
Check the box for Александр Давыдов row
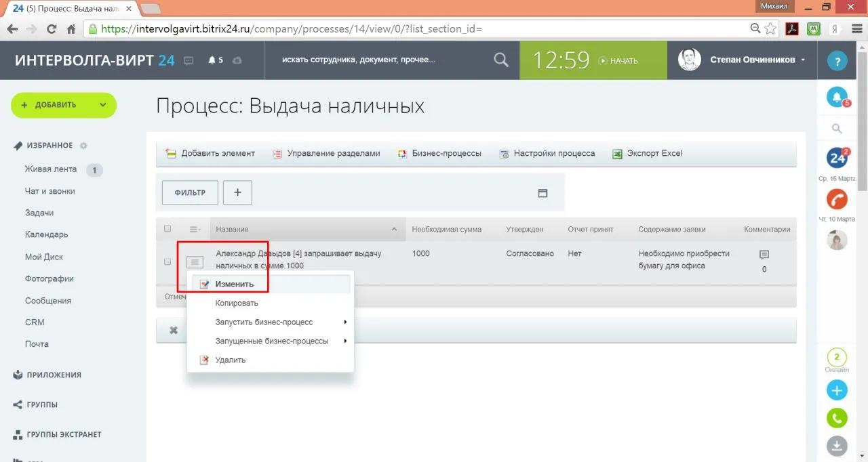pyautogui.click(x=167, y=261)
